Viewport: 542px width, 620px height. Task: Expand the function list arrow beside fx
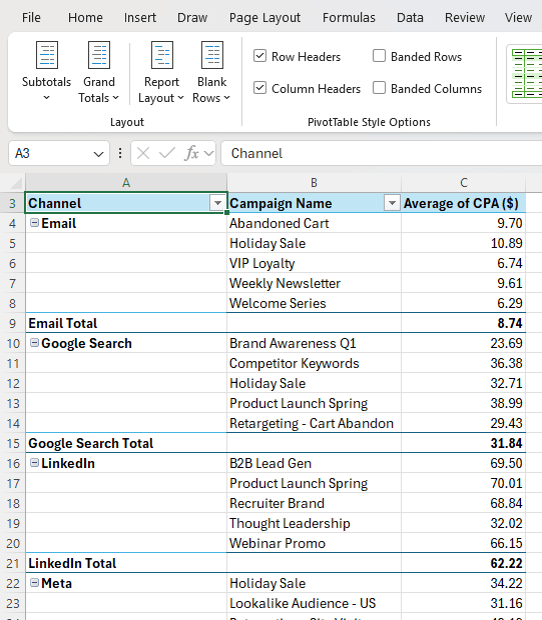(209, 153)
